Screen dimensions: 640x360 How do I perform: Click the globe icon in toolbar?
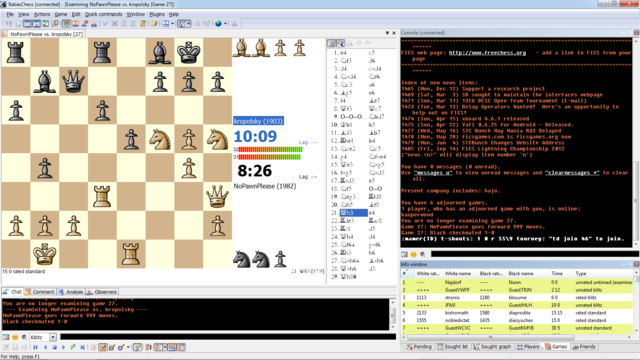tap(218, 24)
